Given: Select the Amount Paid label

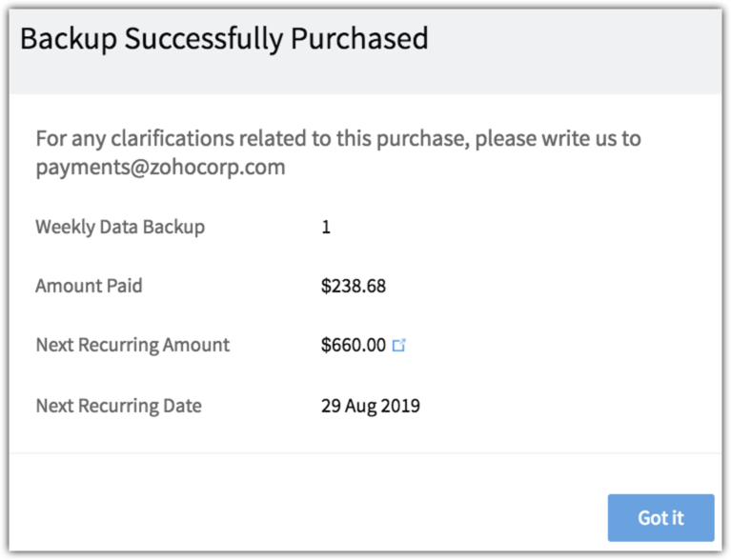Looking at the screenshot, I should [89, 286].
